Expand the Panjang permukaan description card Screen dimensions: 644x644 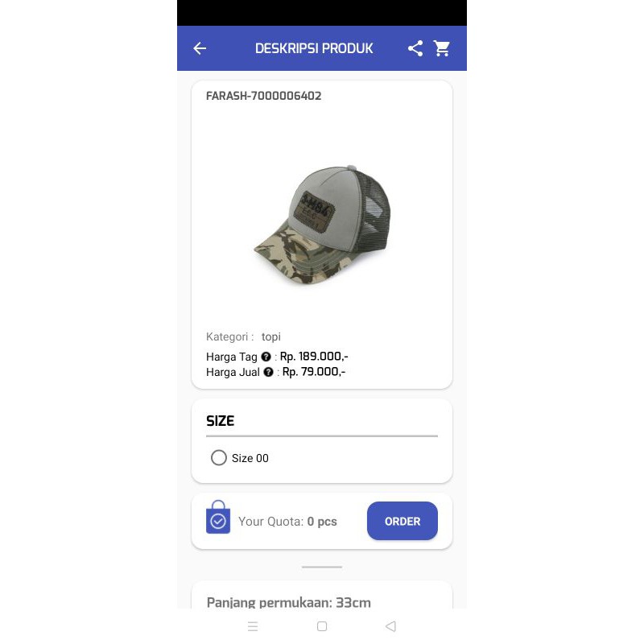coord(322,595)
